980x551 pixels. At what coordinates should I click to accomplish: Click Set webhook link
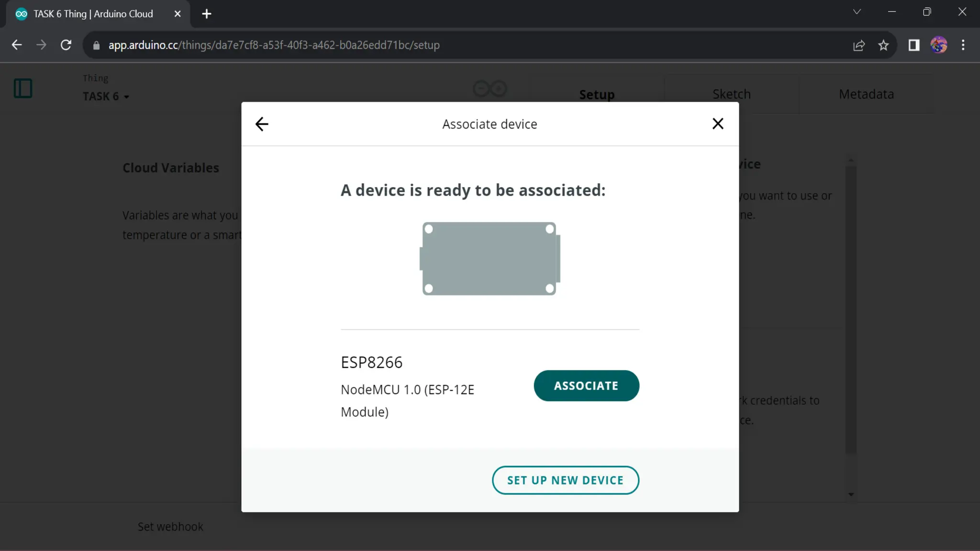170,527
